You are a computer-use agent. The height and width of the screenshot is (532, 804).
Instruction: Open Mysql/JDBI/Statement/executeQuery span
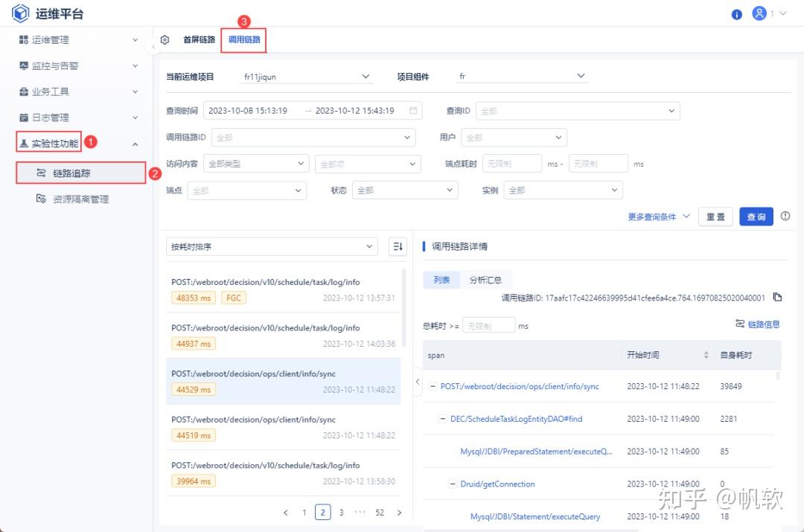coord(535,516)
